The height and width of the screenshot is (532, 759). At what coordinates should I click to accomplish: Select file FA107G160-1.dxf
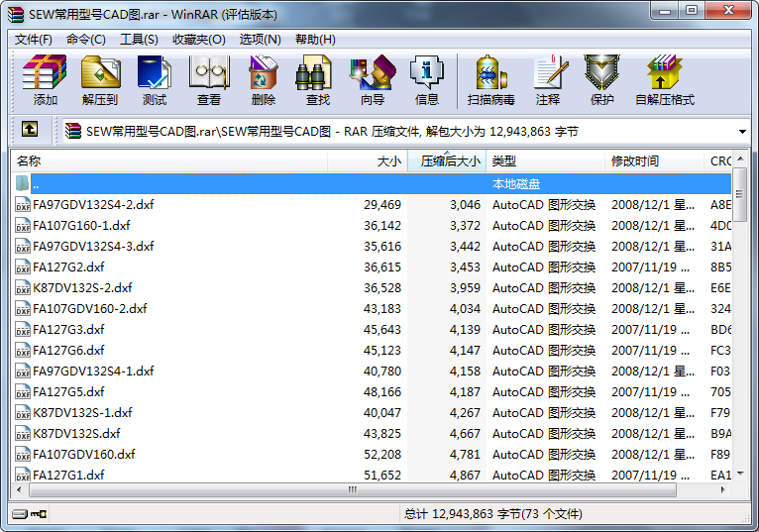(x=81, y=226)
